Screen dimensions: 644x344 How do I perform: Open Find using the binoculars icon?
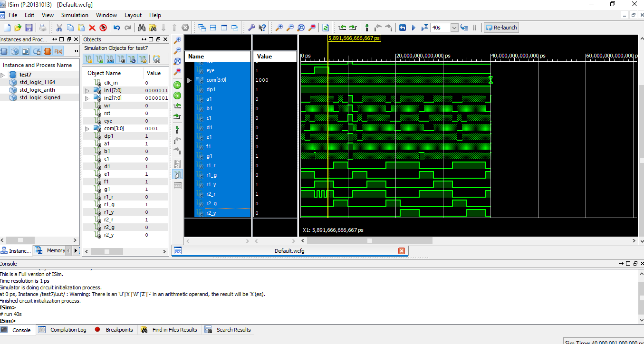tap(141, 27)
